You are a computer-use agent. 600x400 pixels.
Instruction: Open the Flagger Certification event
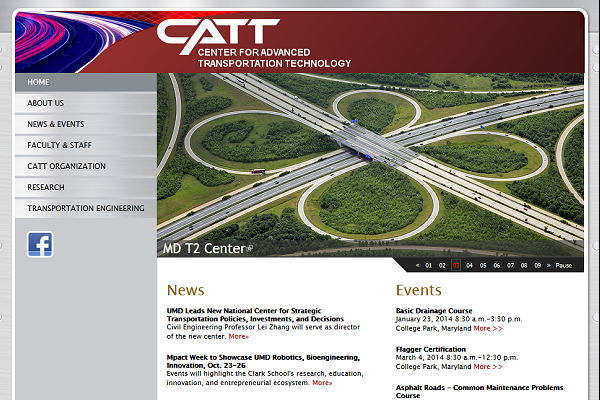(x=431, y=349)
